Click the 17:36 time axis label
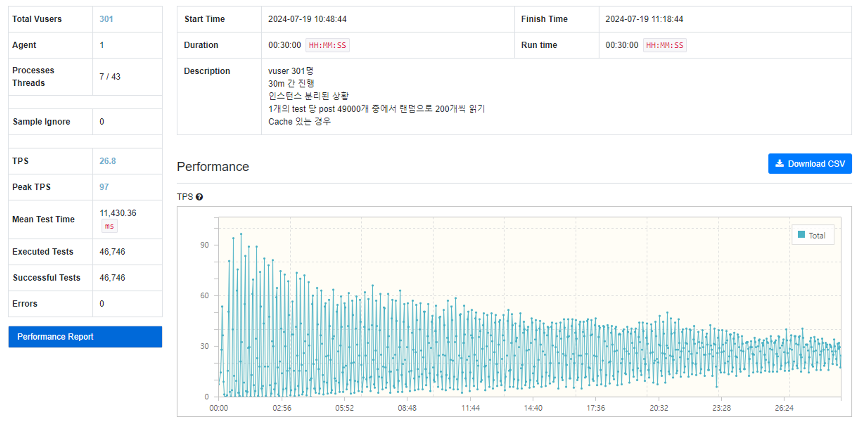 [x=596, y=408]
